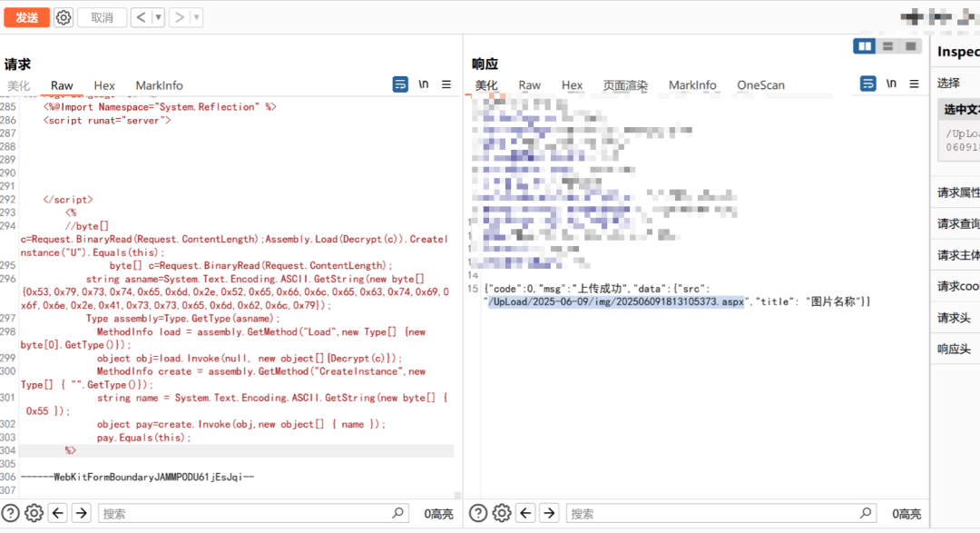Toggle non-printable \n characters in request
Image resolution: width=980 pixels, height=533 pixels.
tap(423, 84)
